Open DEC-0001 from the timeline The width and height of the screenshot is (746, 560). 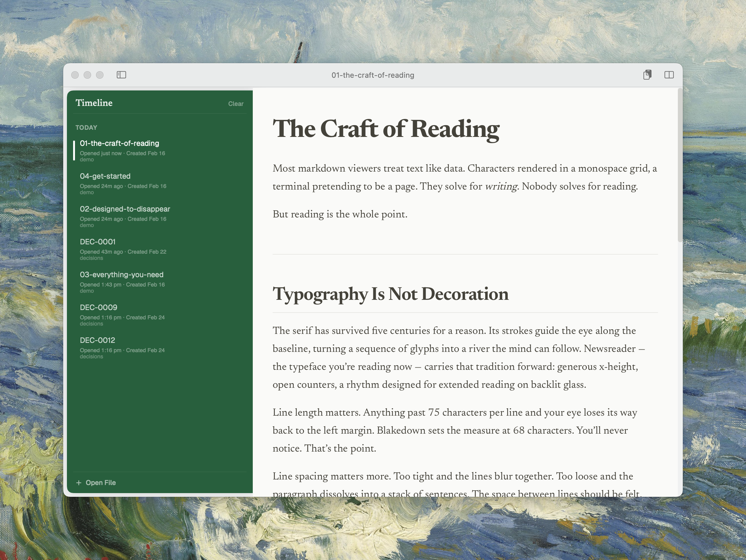[98, 241]
